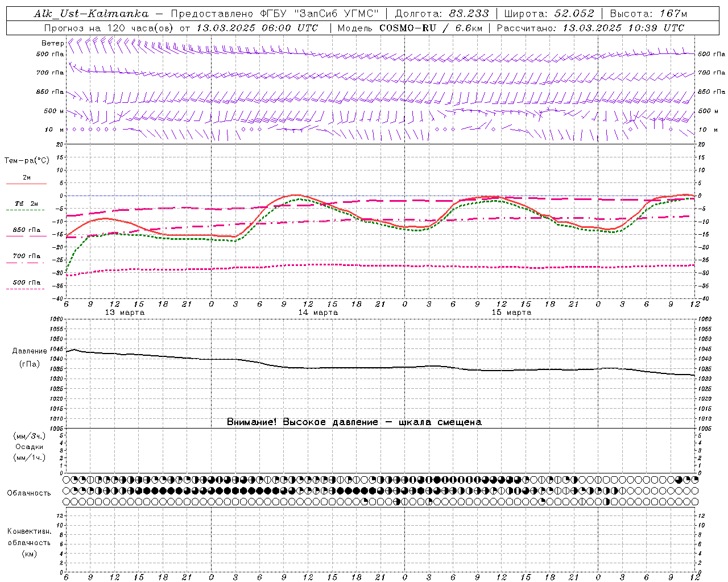
Task: Click the (мм/3ч.) precipitation unit label
Action: point(30,436)
